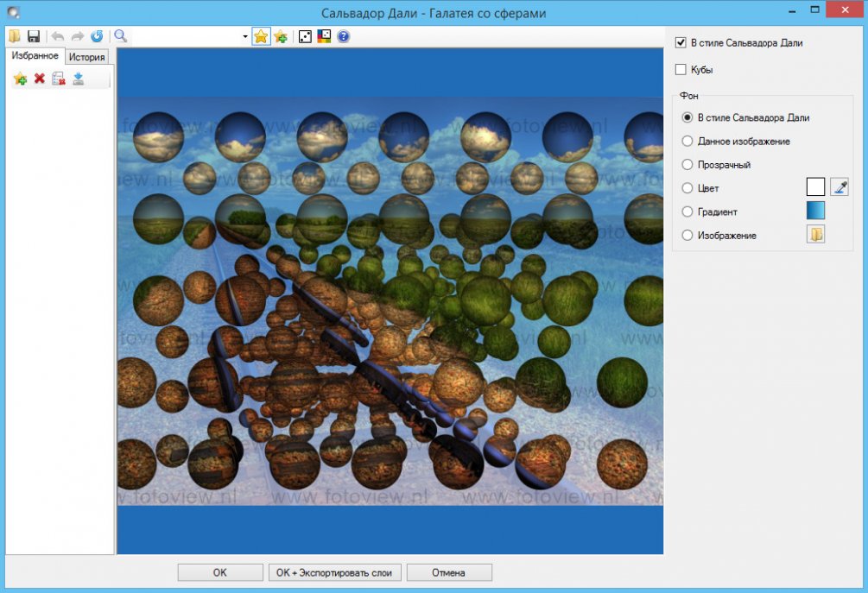This screenshot has width=868, height=593.
Task: Click the app icon in title bar
Action: point(13,12)
